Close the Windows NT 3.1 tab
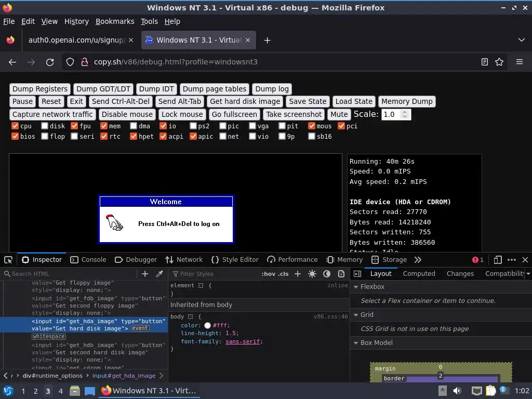Screen dimensions: 532x399 (x=248, y=40)
